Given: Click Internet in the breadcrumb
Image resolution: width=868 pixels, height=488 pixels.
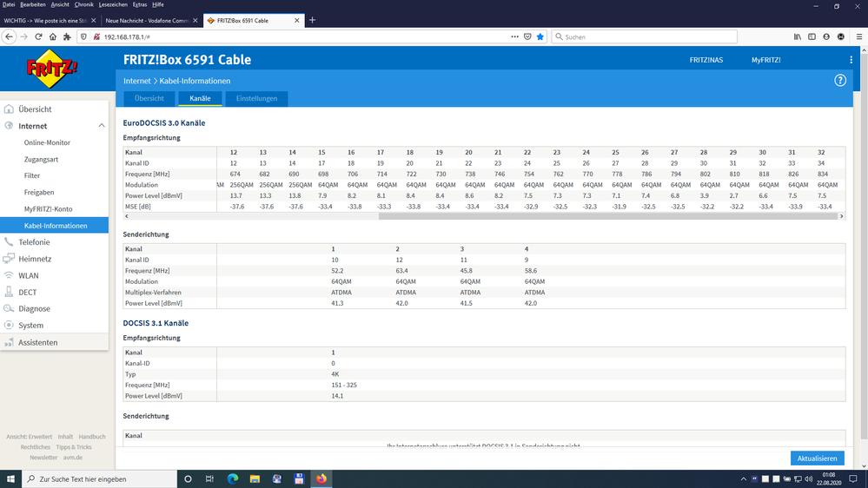Looking at the screenshot, I should click(136, 81).
